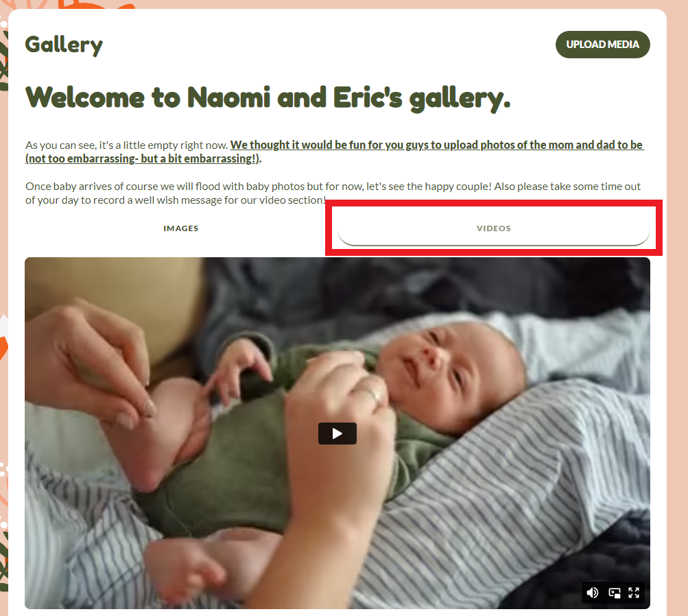Select the Videos tab
Image resolution: width=688 pixels, height=616 pixels.
pyautogui.click(x=494, y=228)
